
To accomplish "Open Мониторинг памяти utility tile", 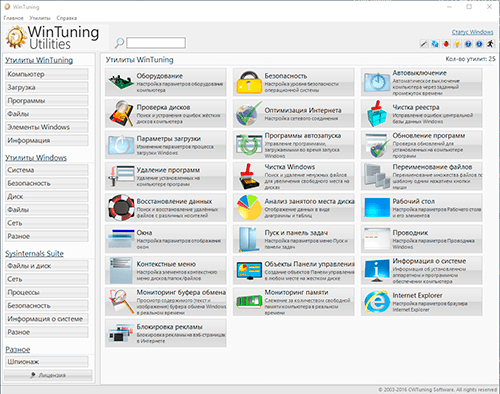I will 293,302.
